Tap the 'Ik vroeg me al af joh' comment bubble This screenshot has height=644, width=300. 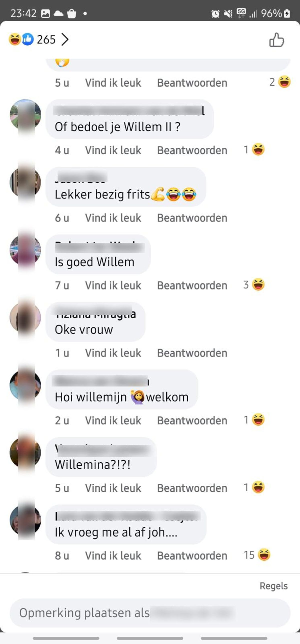[126, 525]
